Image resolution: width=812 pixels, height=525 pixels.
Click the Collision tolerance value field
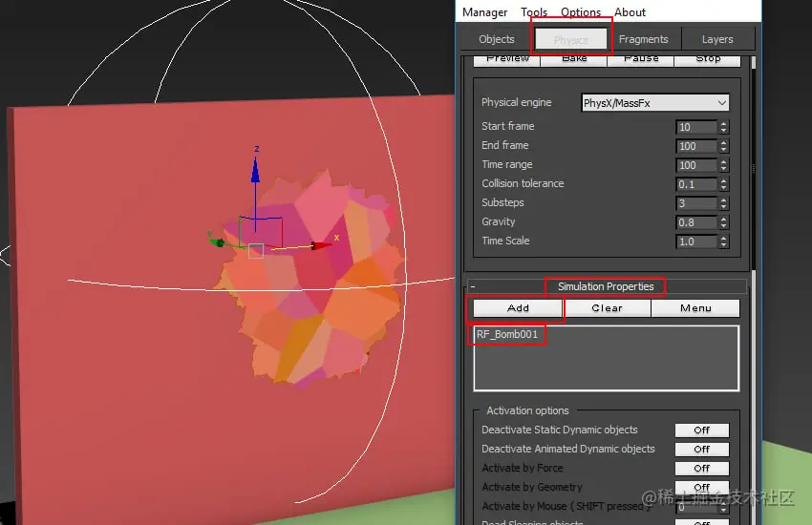pos(696,184)
